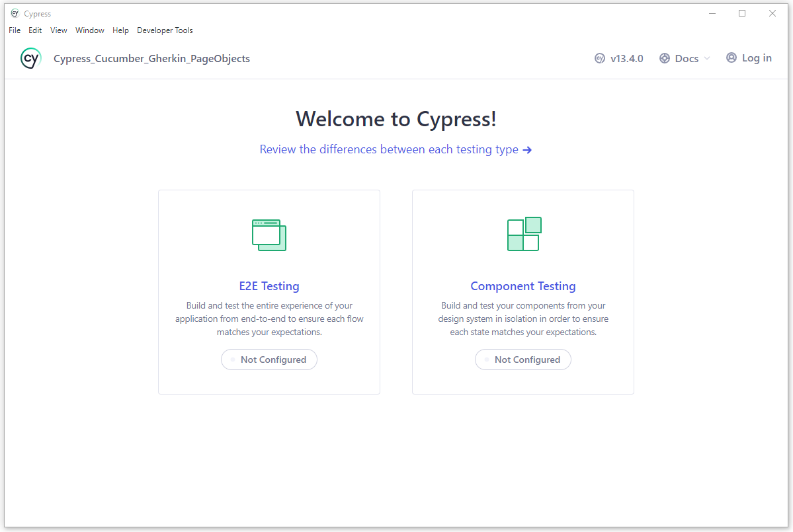The height and width of the screenshot is (532, 793).
Task: Minimize the Cypress window
Action: click(712, 13)
